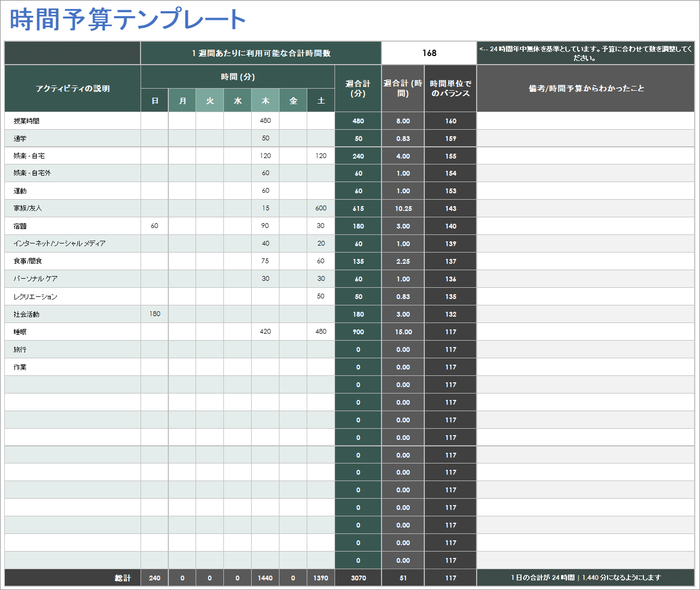The image size is (700, 590).
Task: Click the 900 weekly minutes for 睡眠
Action: [x=358, y=332]
